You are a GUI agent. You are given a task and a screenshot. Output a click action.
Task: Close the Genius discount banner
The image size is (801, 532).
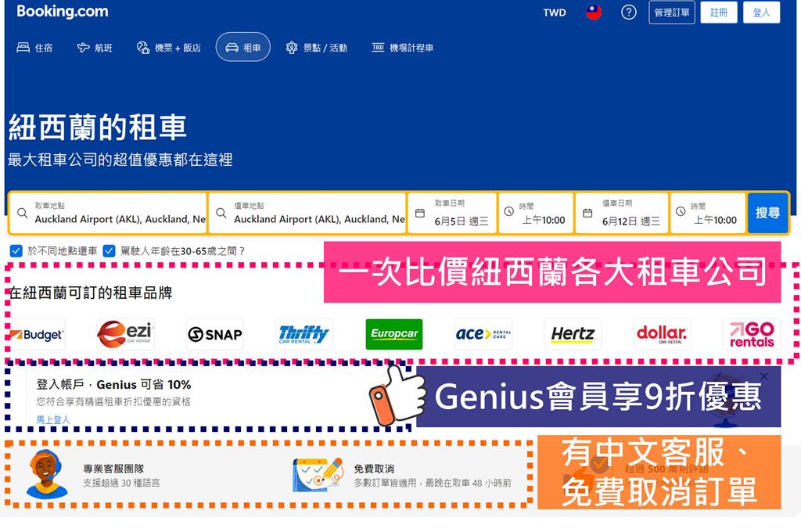pos(763,376)
